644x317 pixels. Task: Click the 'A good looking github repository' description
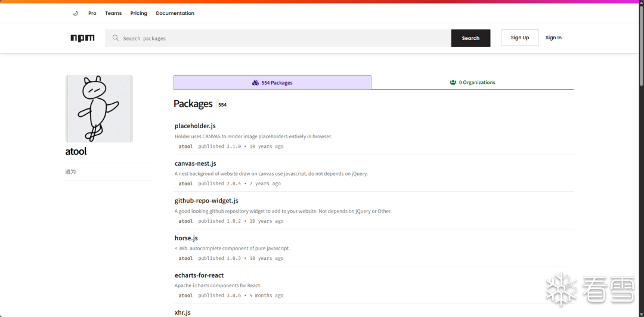[283, 211]
